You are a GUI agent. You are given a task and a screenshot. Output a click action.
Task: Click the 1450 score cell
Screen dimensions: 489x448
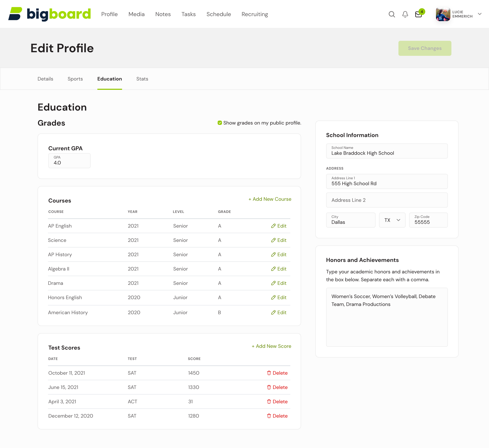tap(193, 373)
